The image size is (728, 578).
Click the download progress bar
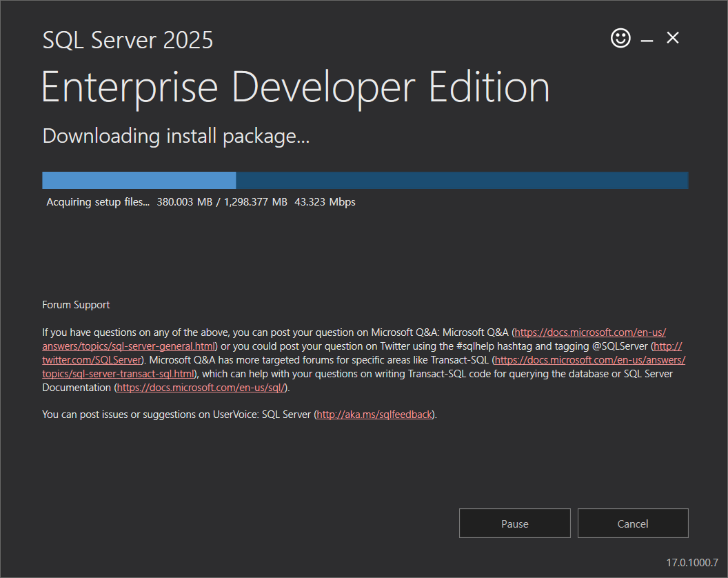365,180
